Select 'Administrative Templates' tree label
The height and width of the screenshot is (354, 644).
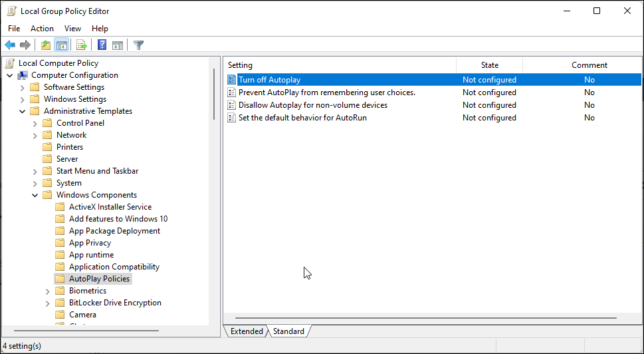[x=88, y=111]
